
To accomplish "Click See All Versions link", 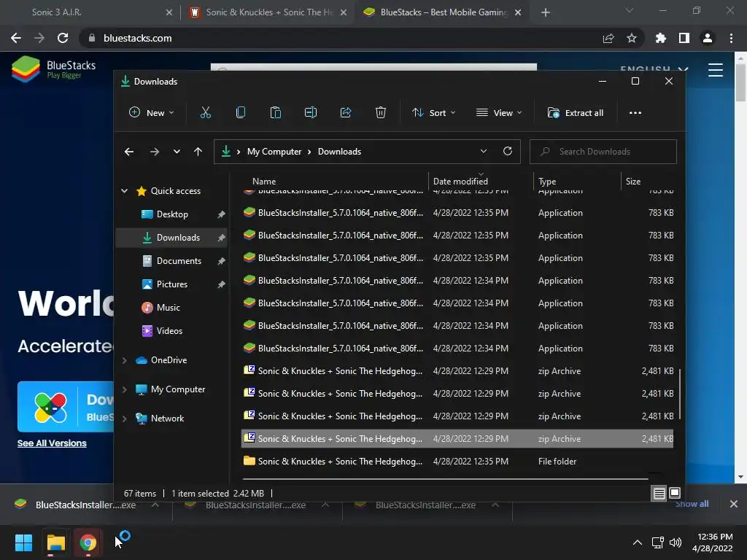I will click(x=52, y=443).
